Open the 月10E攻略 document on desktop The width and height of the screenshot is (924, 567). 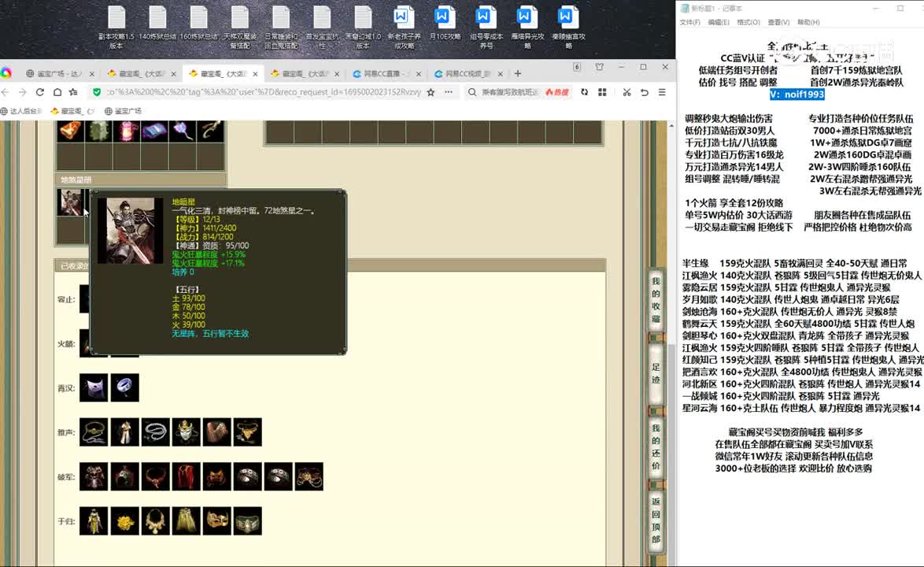click(x=445, y=24)
